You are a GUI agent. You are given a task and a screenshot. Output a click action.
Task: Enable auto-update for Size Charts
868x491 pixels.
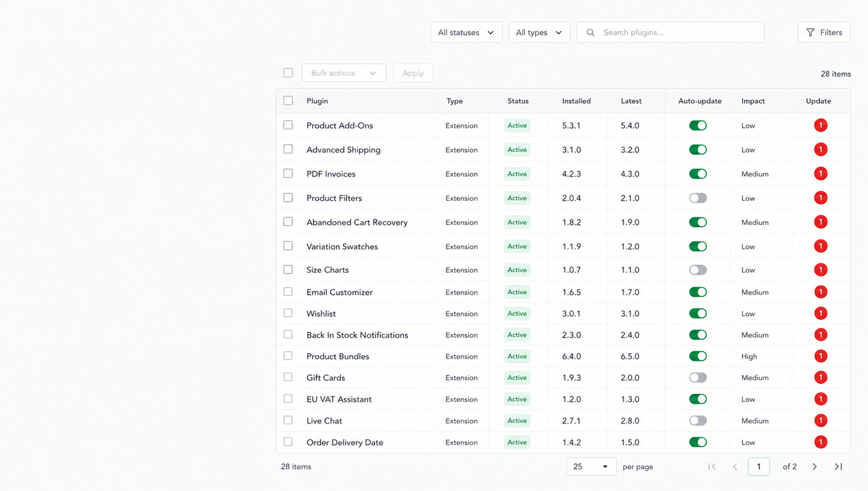pos(698,270)
